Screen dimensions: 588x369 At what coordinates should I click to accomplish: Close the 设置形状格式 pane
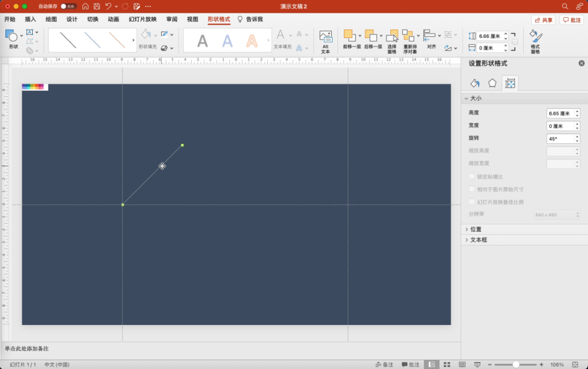coord(581,63)
